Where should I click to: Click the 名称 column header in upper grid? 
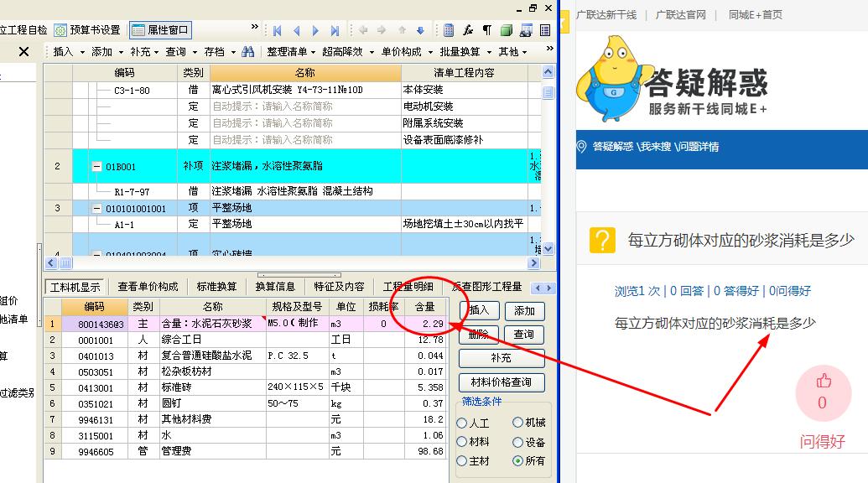305,72
